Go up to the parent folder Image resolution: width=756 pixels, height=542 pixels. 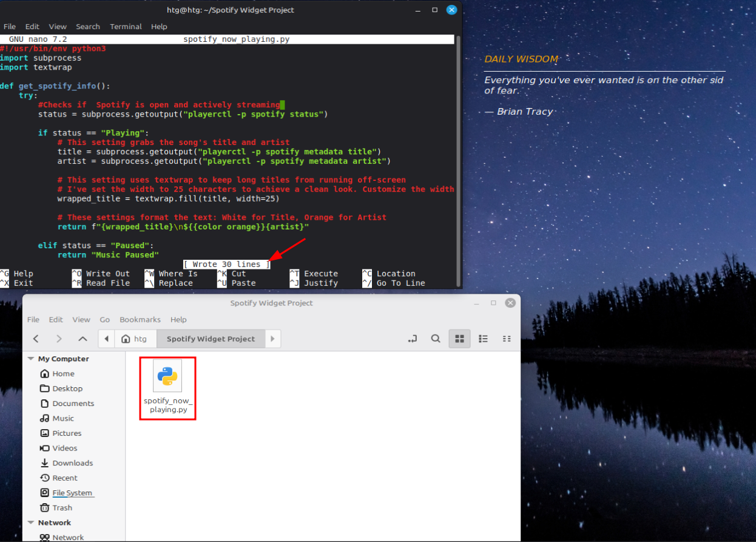tap(83, 339)
